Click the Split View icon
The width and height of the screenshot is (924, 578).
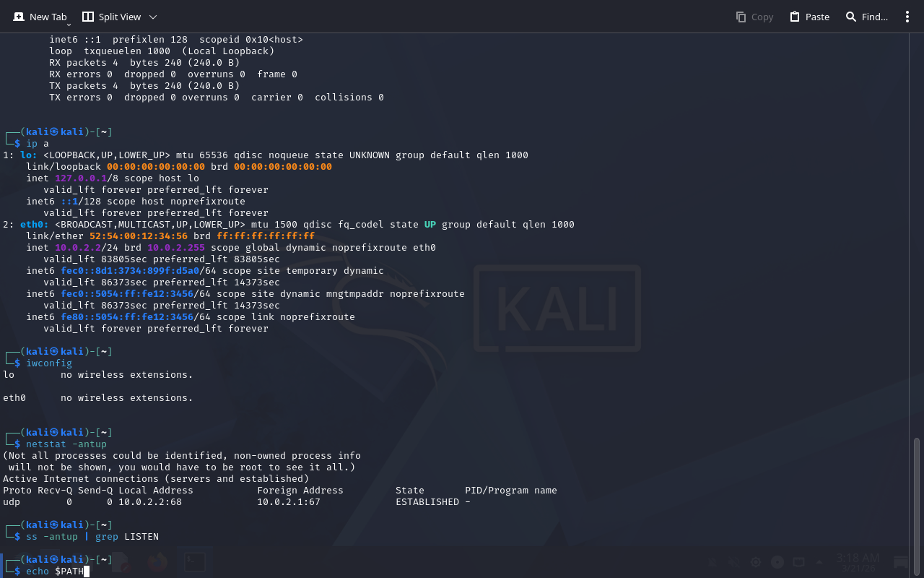pos(88,17)
